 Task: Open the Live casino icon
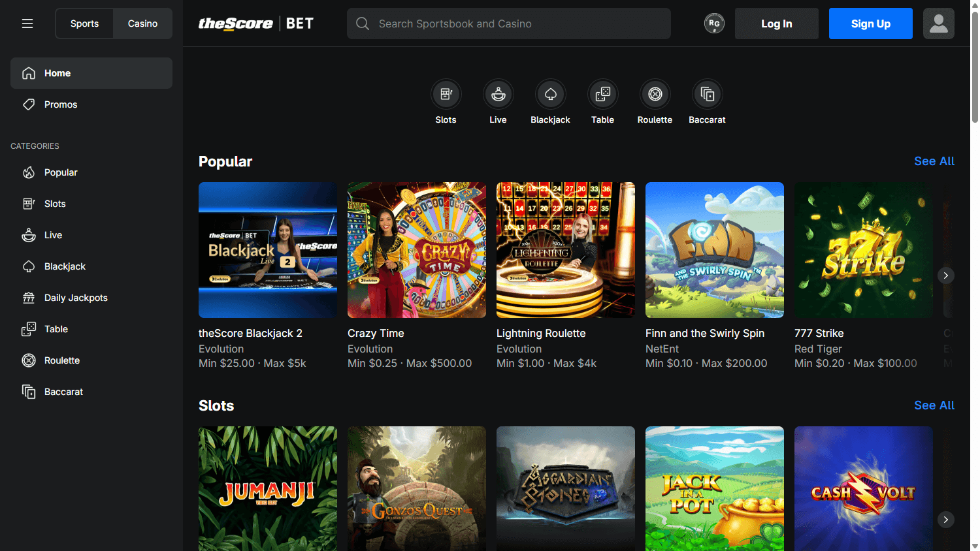click(498, 93)
